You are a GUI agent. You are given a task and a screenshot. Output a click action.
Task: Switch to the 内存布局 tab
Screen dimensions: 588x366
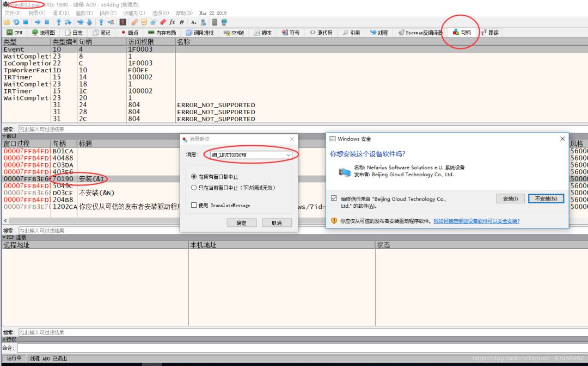(x=162, y=33)
